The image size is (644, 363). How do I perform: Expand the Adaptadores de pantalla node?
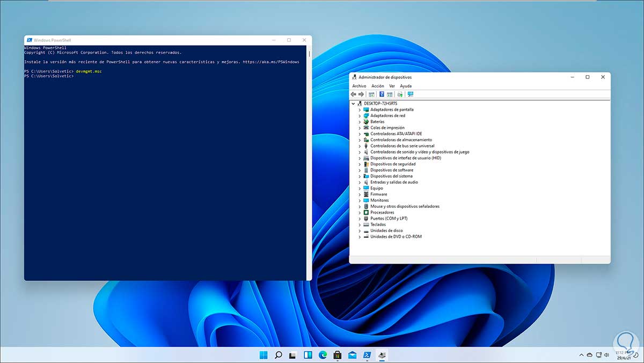(360, 110)
